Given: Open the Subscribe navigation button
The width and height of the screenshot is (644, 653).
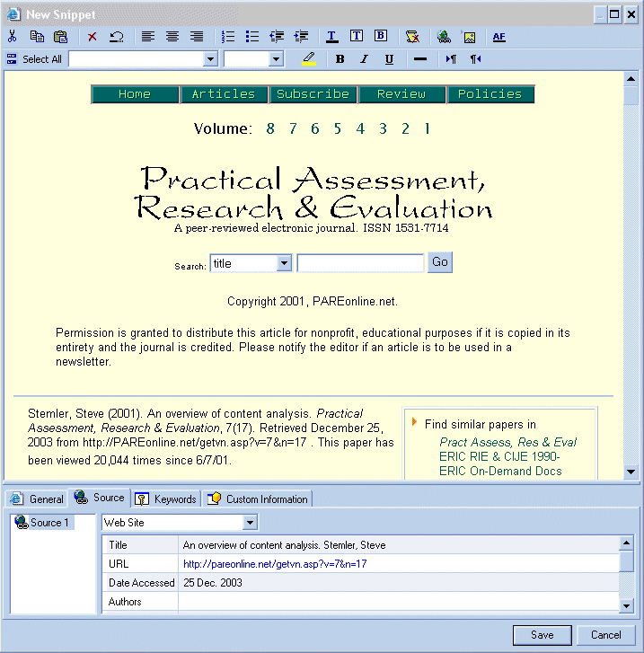Looking at the screenshot, I should [313, 94].
